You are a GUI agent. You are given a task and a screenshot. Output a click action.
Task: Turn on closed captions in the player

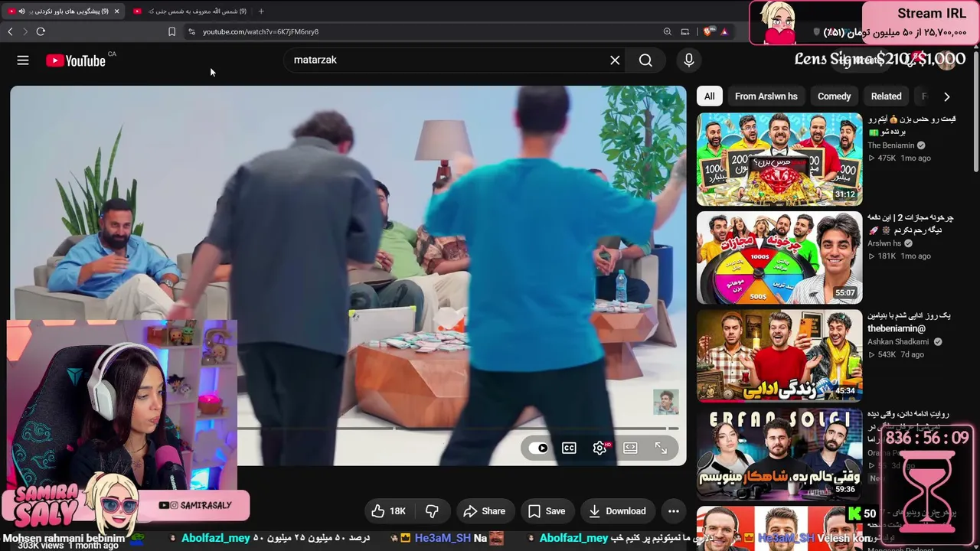coord(569,448)
